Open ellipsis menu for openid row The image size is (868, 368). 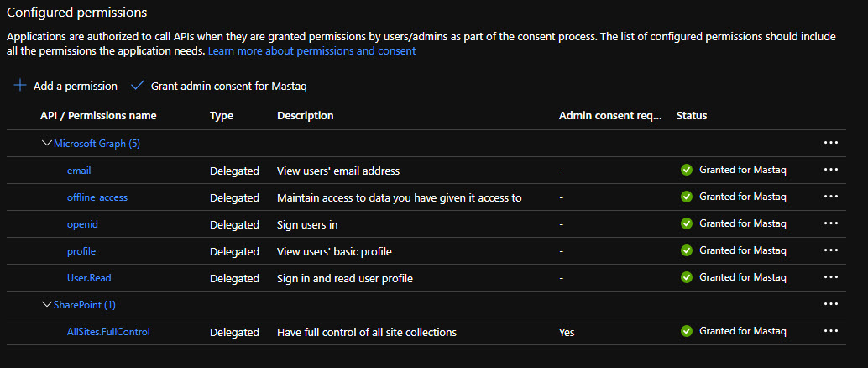tap(831, 223)
